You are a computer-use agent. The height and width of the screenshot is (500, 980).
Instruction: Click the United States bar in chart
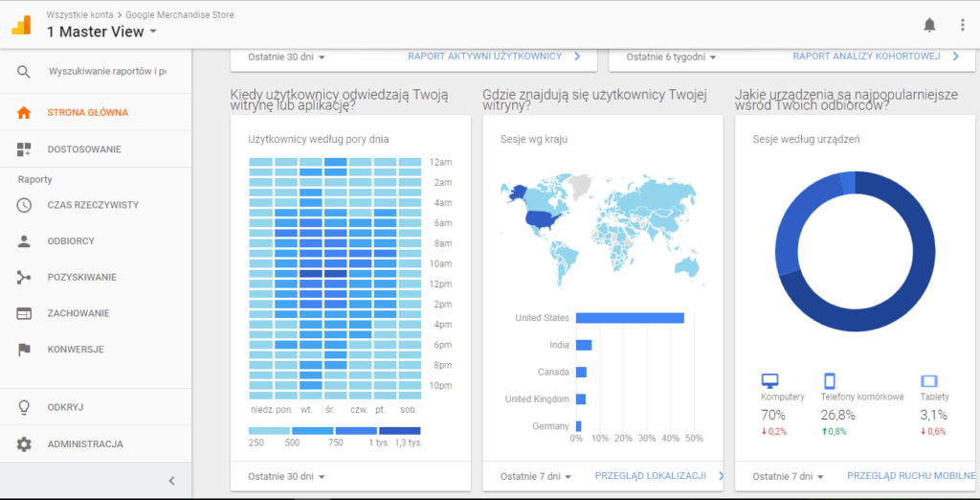click(x=630, y=318)
